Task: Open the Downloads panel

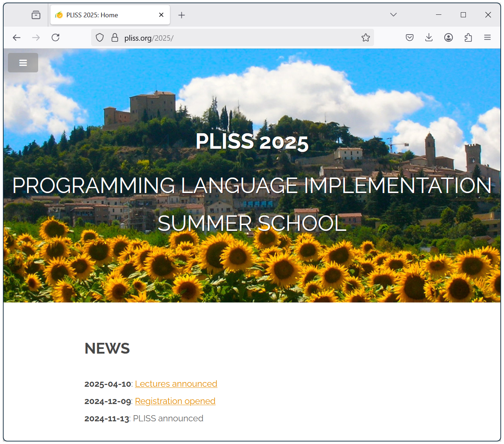Action: point(429,37)
